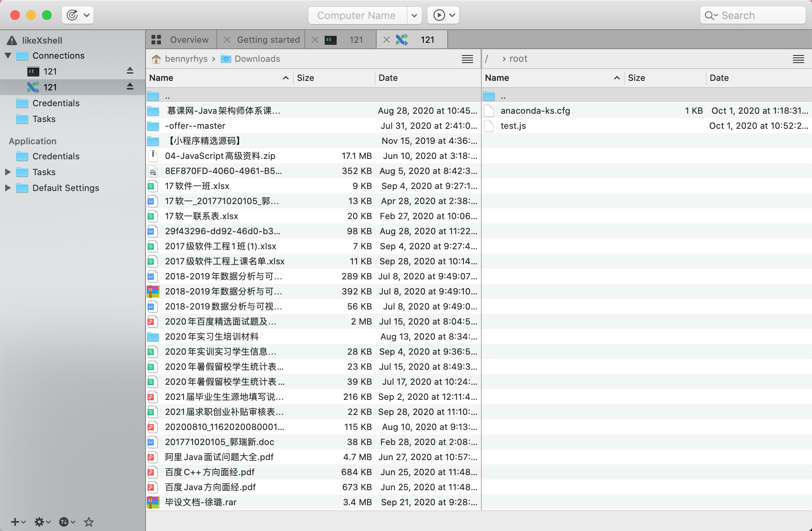Sort local files by Name column
The width and height of the screenshot is (812, 531).
[x=219, y=78]
